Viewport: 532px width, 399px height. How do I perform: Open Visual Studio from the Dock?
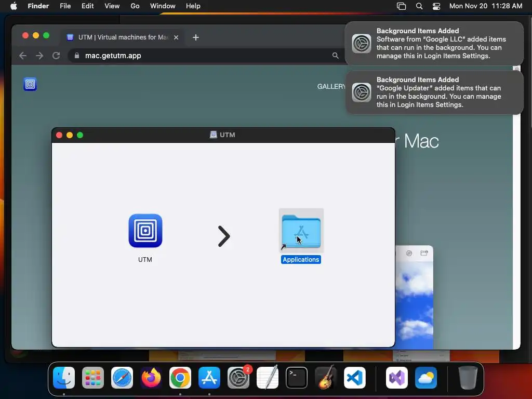point(396,378)
